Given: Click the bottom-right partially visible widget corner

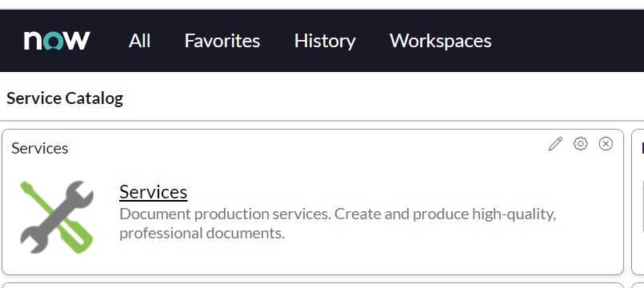Looking at the screenshot, I should [x=638, y=285].
